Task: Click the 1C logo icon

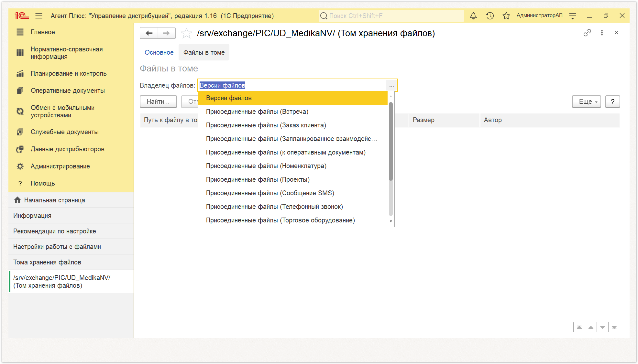Action: click(x=21, y=16)
